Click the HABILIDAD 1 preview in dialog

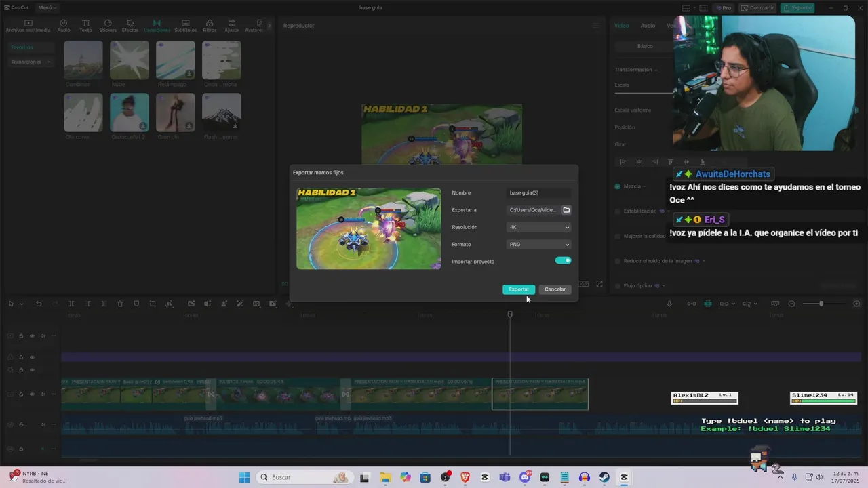(x=369, y=228)
